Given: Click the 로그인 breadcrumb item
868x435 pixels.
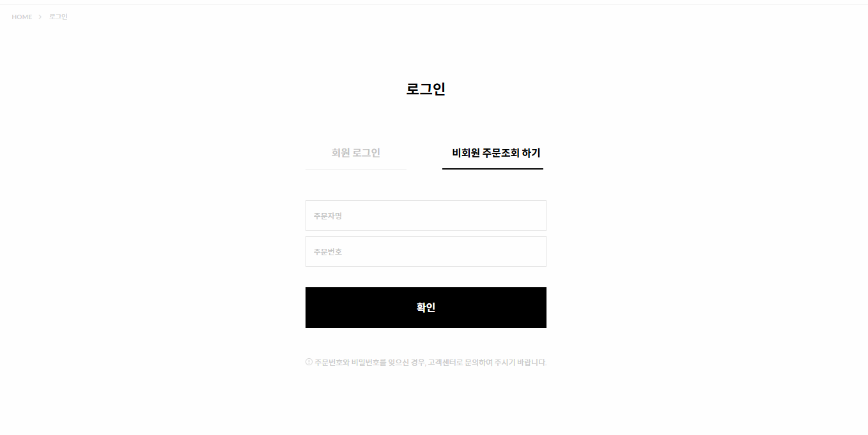Looking at the screenshot, I should 58,17.
